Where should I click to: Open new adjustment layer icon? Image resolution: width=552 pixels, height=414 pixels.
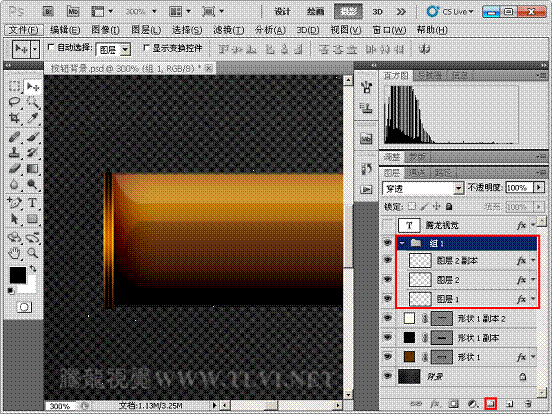point(472,403)
